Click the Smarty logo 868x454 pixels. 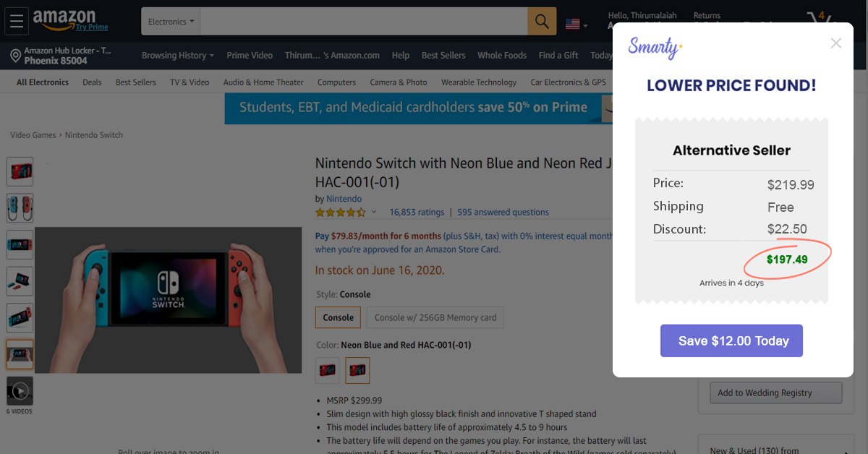click(655, 48)
